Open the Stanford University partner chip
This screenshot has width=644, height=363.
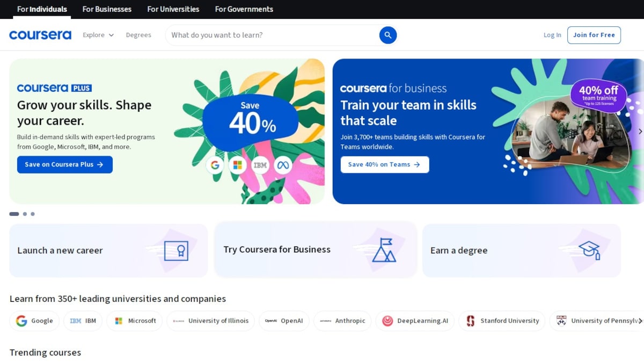tap(502, 321)
